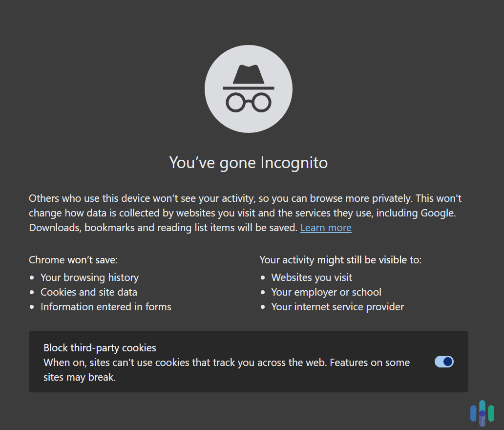This screenshot has height=430, width=504.
Task: Click the Block third-party cookies label
Action: tap(100, 347)
